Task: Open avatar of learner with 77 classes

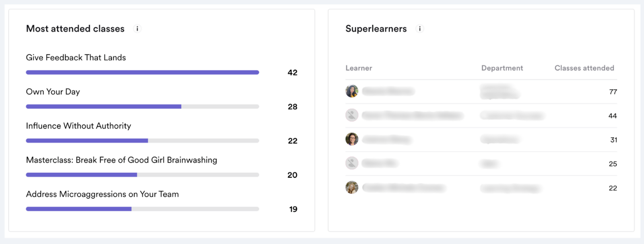Action: pos(352,91)
